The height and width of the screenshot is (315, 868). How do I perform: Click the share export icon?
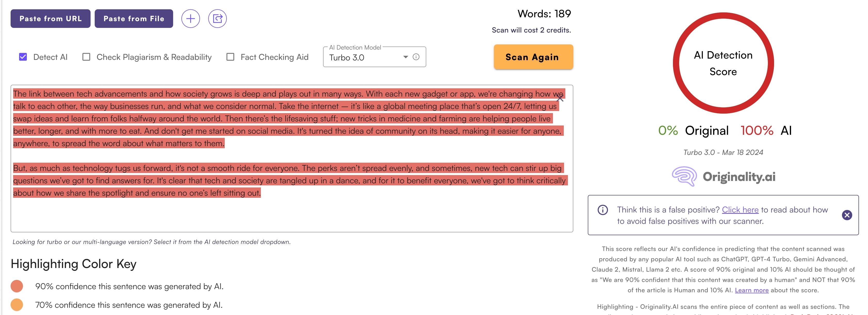coord(217,19)
